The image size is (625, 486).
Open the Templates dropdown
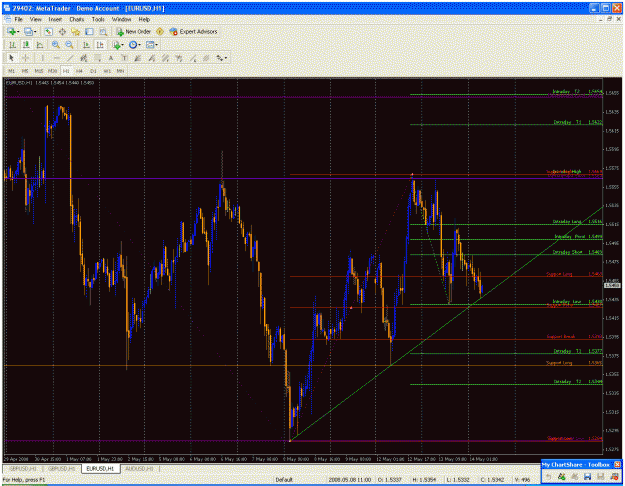[x=151, y=45]
